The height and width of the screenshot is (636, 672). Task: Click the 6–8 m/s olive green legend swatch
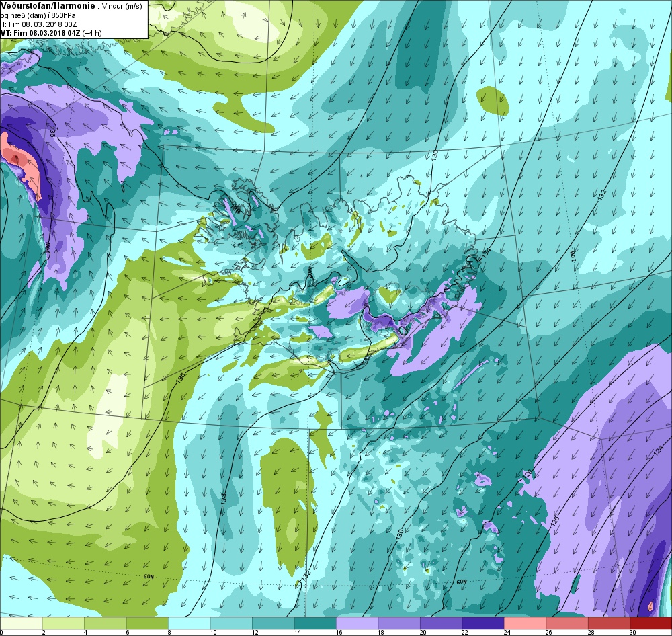click(x=147, y=623)
